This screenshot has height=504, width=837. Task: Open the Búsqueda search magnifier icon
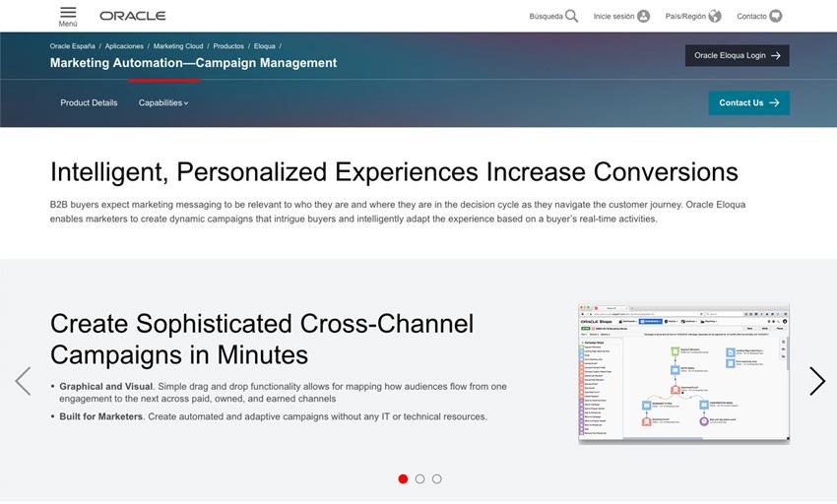tap(572, 16)
